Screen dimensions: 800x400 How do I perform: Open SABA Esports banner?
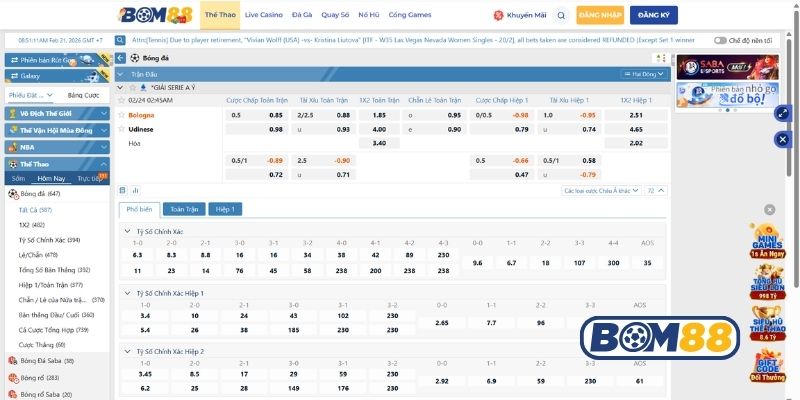point(727,67)
